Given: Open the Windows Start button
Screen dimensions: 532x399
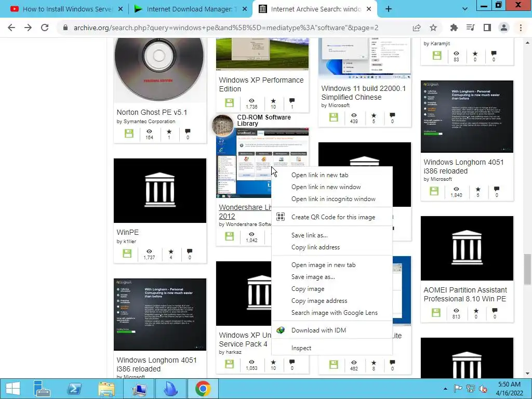Looking at the screenshot, I should [x=13, y=389].
